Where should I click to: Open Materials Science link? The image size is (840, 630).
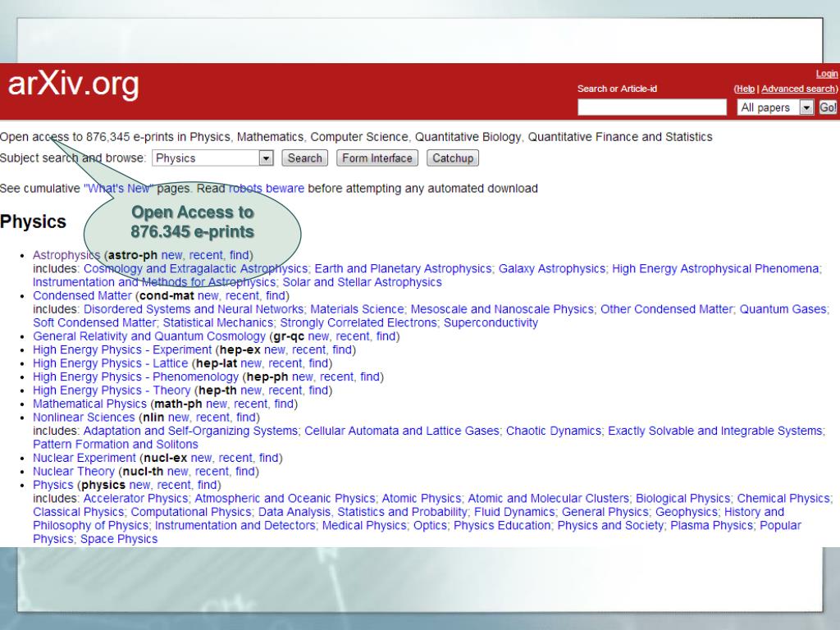pos(357,309)
